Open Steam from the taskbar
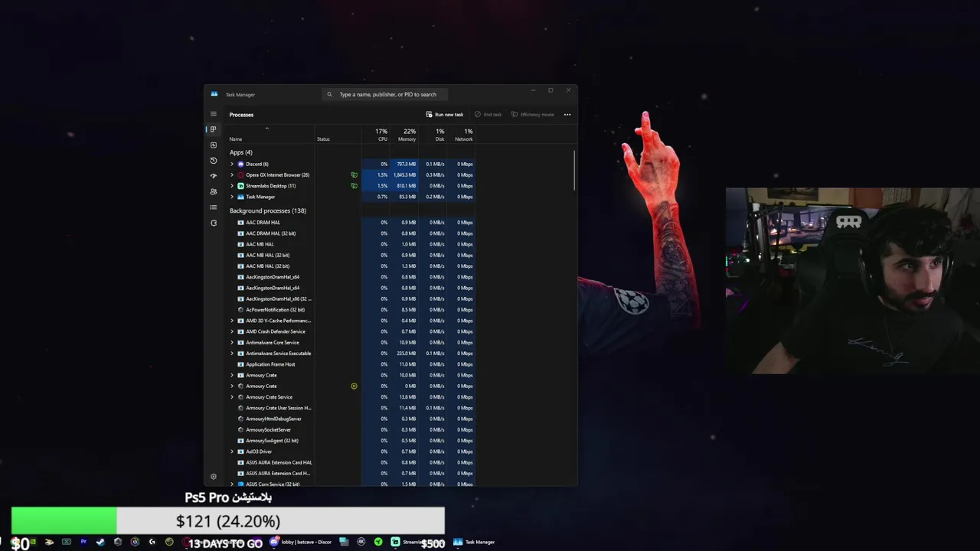Screen dimensions: 980x551 100,542
